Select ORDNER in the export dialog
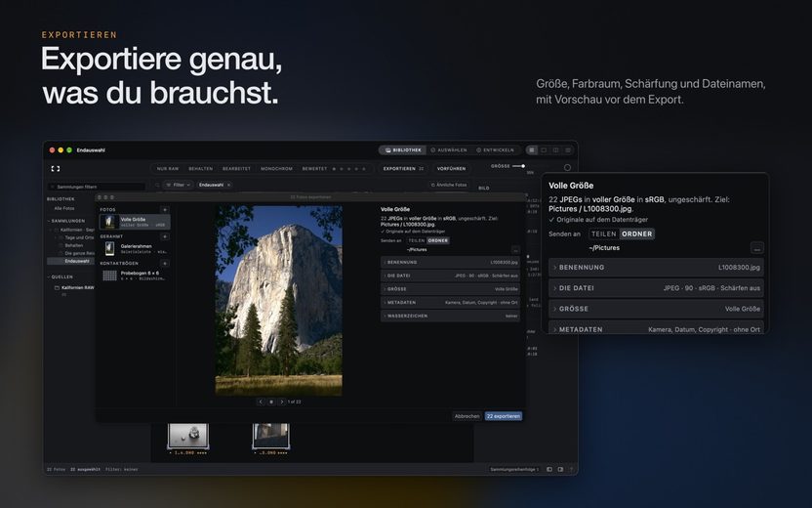 pyautogui.click(x=438, y=240)
